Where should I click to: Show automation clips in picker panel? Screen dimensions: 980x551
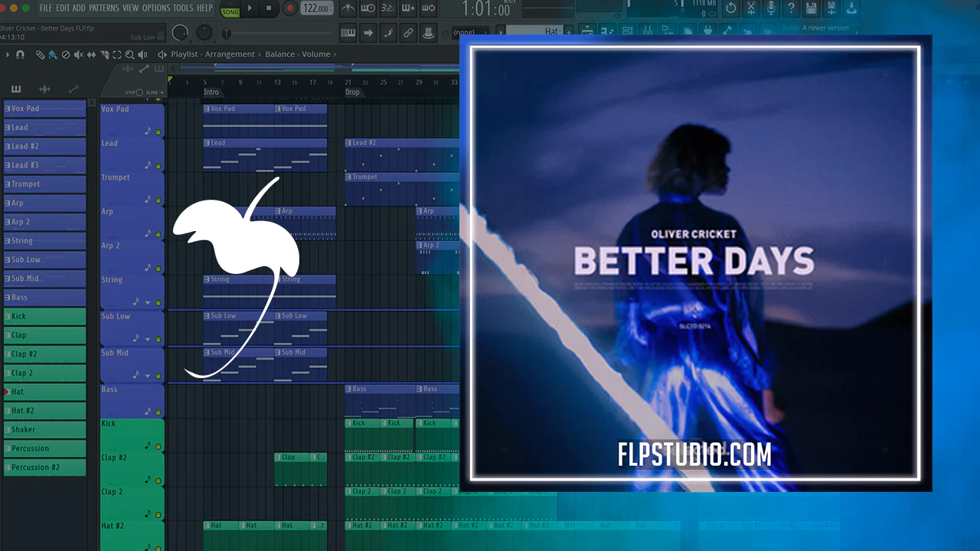(x=73, y=90)
